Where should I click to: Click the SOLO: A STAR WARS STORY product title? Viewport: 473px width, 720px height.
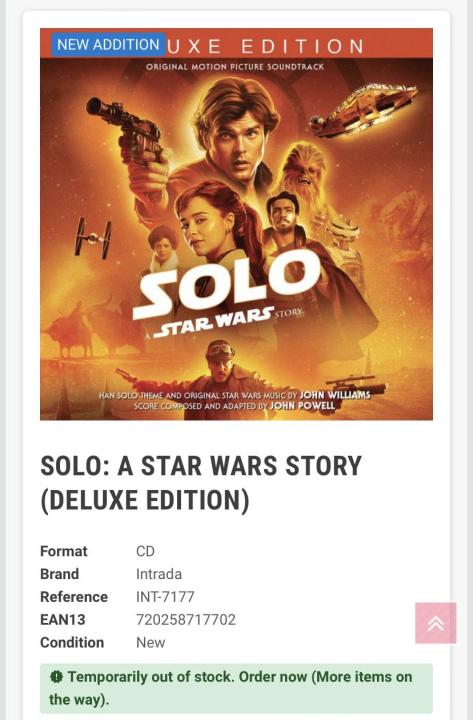click(x=201, y=483)
